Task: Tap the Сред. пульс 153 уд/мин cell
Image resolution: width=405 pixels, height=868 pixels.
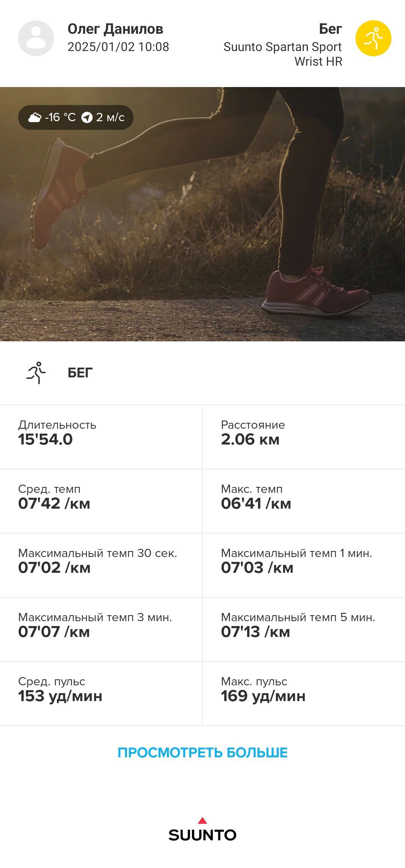Action: (x=101, y=694)
